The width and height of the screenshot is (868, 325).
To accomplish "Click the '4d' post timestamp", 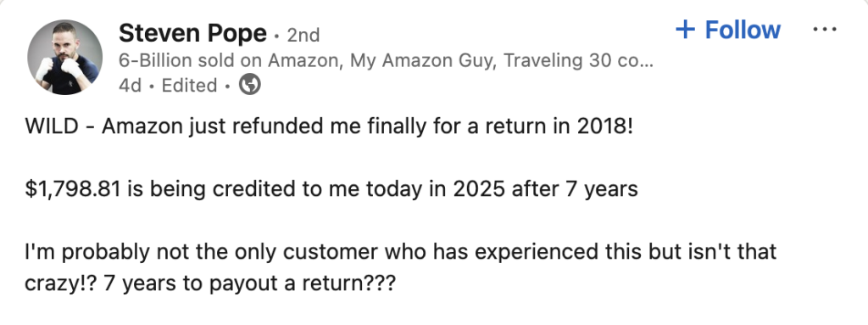I will [x=130, y=86].
